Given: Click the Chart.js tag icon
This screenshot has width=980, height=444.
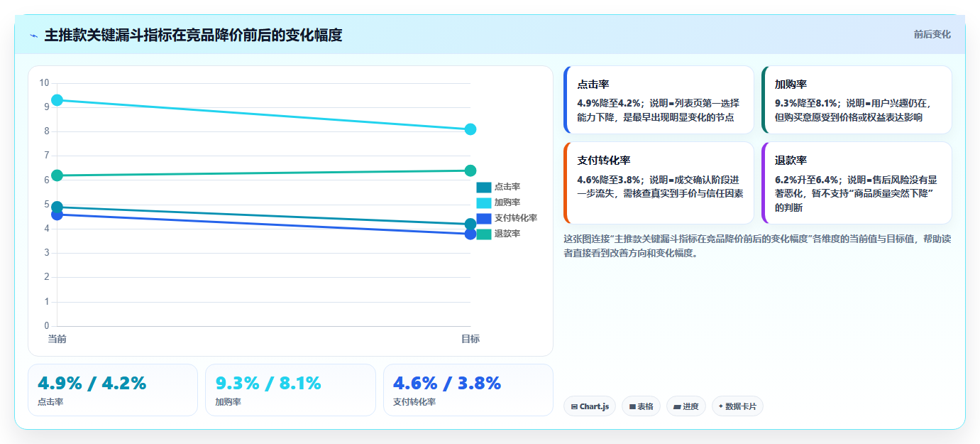Looking at the screenshot, I should click(x=574, y=407).
